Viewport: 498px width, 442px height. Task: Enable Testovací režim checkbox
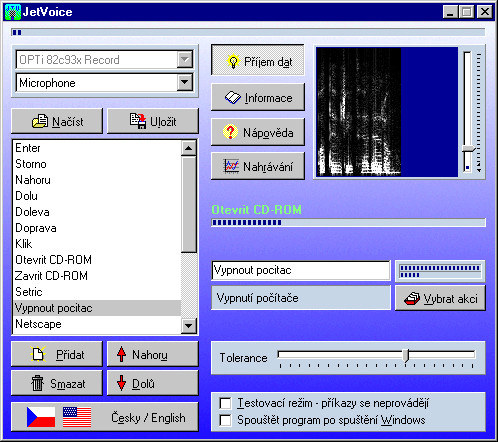[225, 403]
